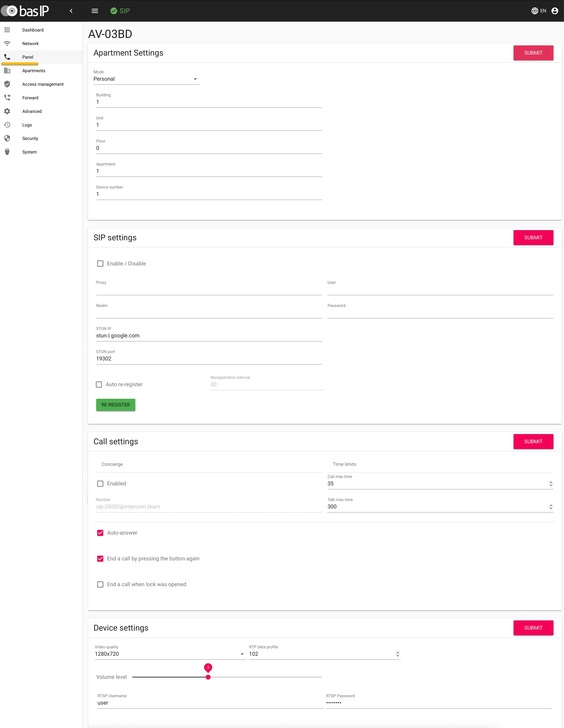The image size is (564, 728).
Task: Go to the Apartments menu item
Action: [x=41, y=71]
